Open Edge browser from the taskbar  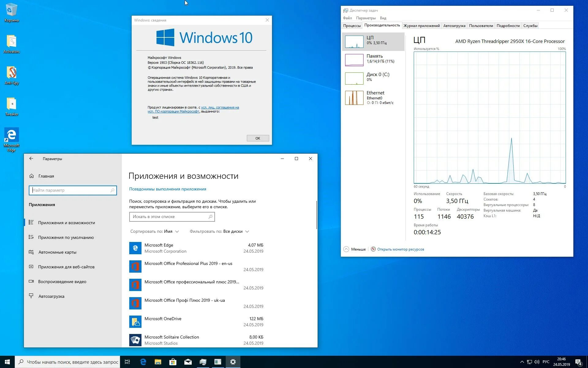tap(143, 362)
